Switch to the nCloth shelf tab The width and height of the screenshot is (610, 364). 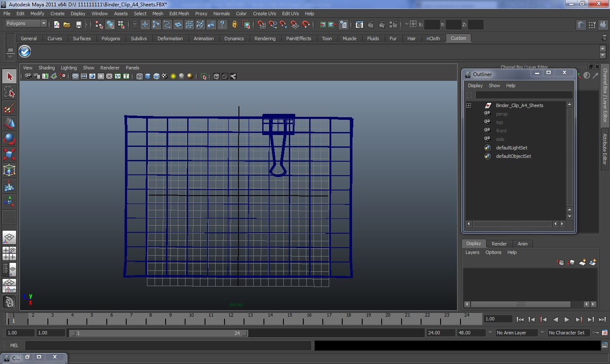(x=433, y=39)
